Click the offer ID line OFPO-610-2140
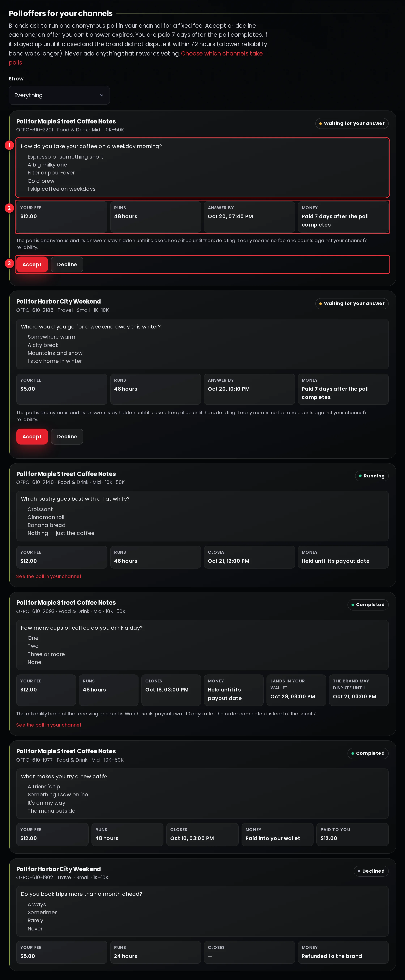Viewport: 405px width, 980px height. coord(70,482)
